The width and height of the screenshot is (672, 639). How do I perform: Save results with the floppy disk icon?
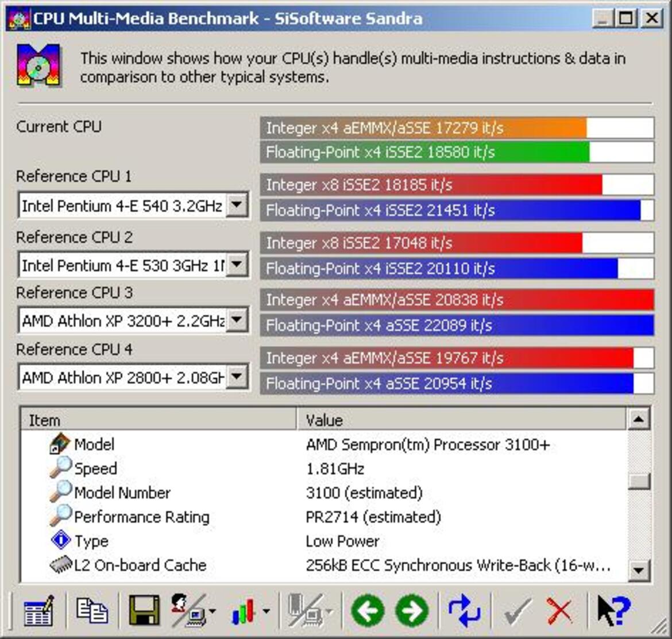pyautogui.click(x=144, y=610)
